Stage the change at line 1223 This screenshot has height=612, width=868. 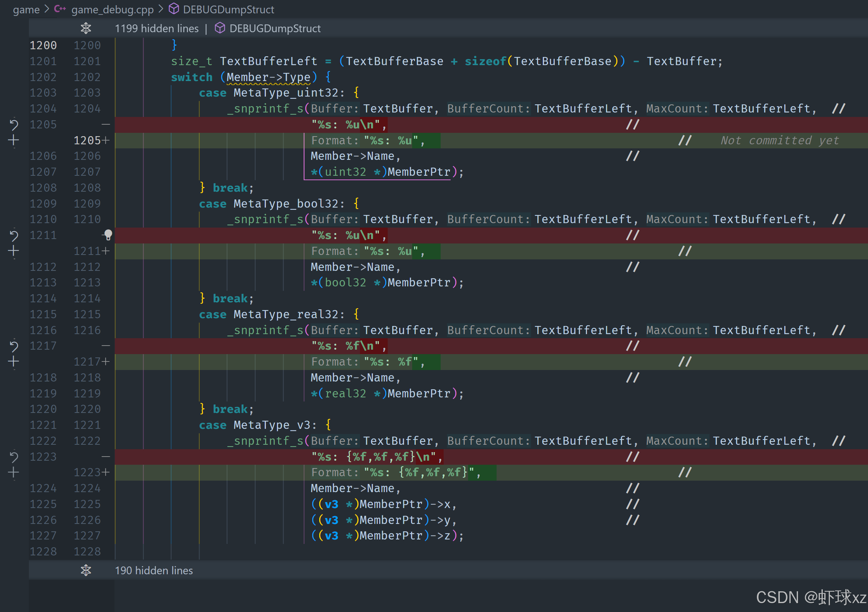click(14, 473)
